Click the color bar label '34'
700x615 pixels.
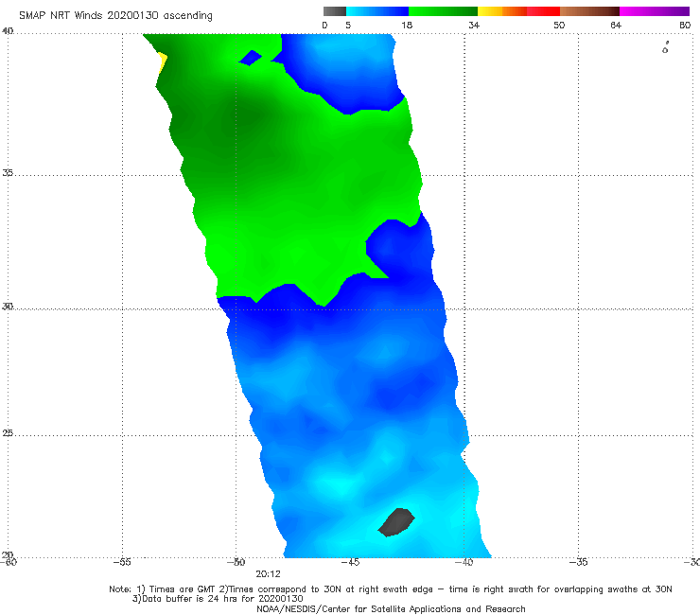pos(474,25)
